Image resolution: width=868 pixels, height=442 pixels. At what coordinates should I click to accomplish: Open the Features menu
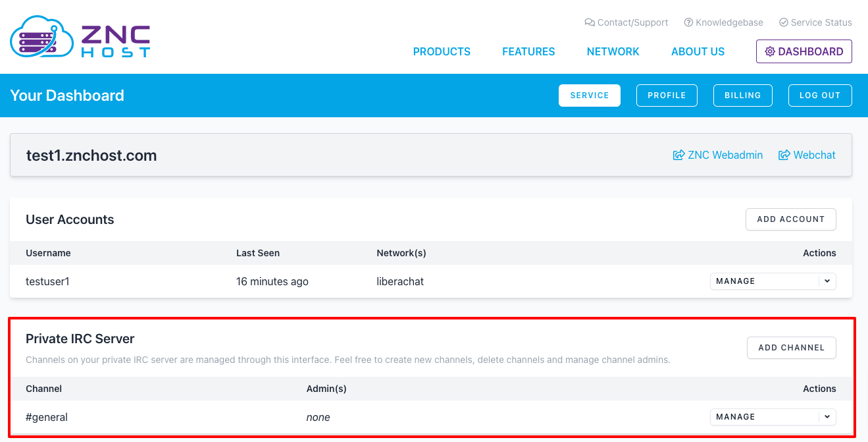pyautogui.click(x=528, y=52)
